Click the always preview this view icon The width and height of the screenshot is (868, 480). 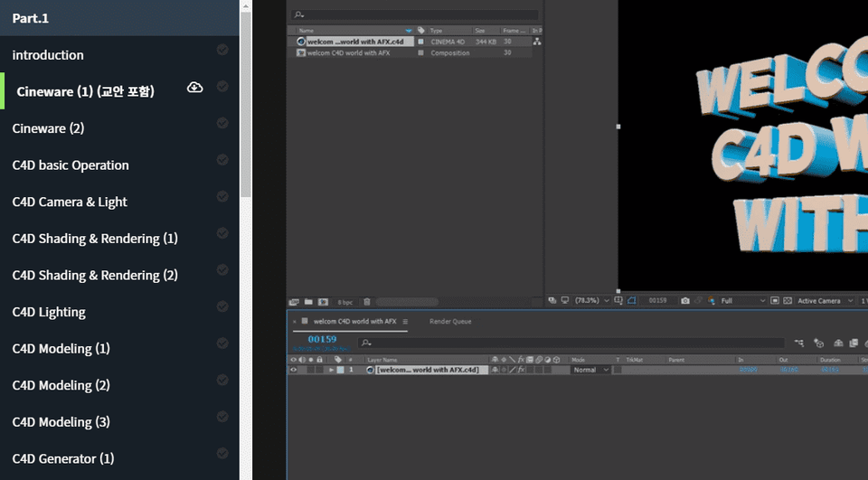pos(552,301)
